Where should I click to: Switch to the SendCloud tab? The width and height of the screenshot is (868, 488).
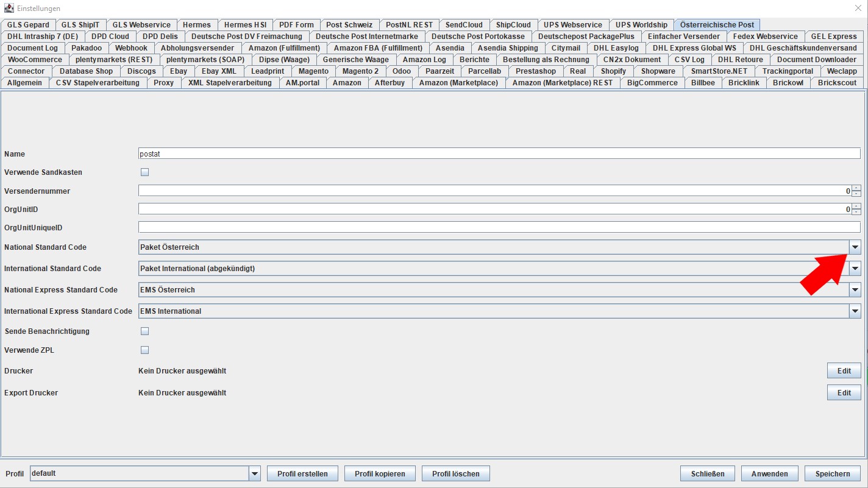click(464, 25)
